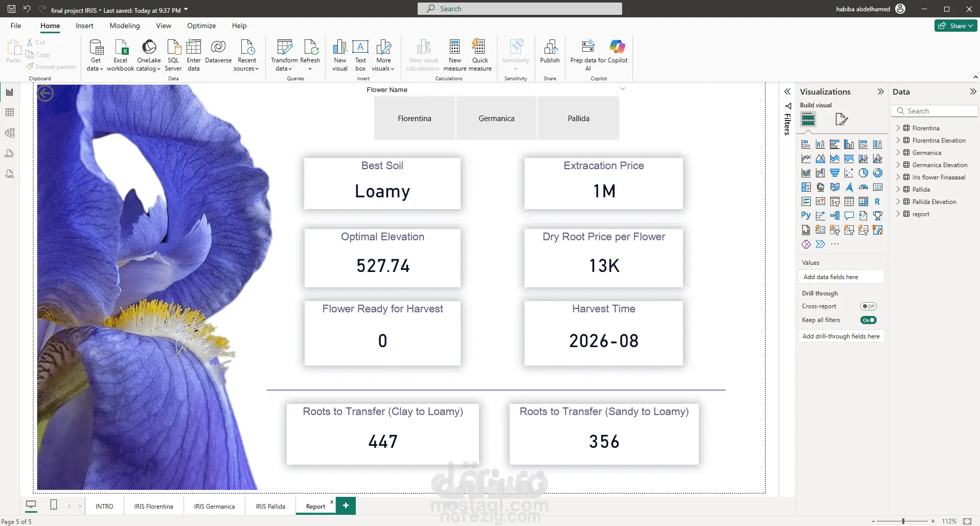Click the zoom slider handle
Image resolution: width=980 pixels, height=526 pixels.
pos(903,521)
